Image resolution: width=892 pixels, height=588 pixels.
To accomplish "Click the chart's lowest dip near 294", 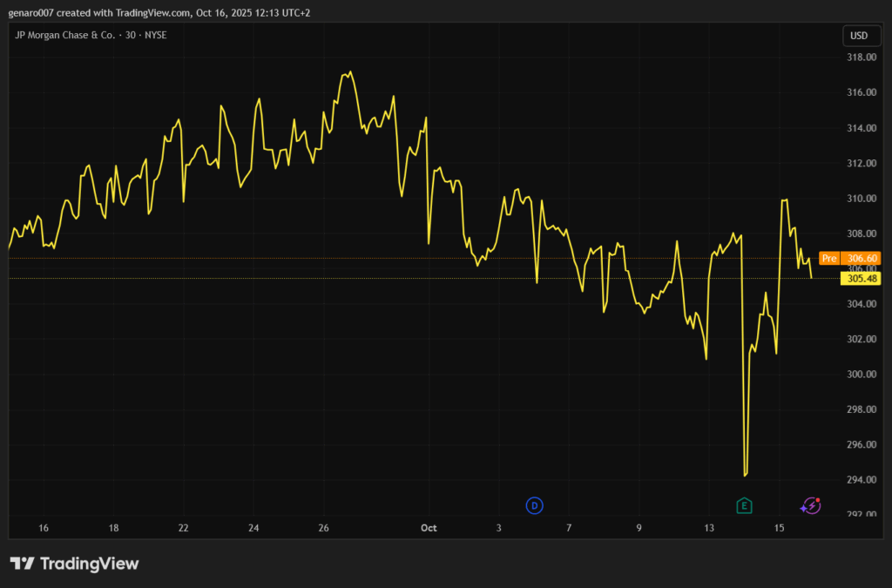I will (x=746, y=475).
